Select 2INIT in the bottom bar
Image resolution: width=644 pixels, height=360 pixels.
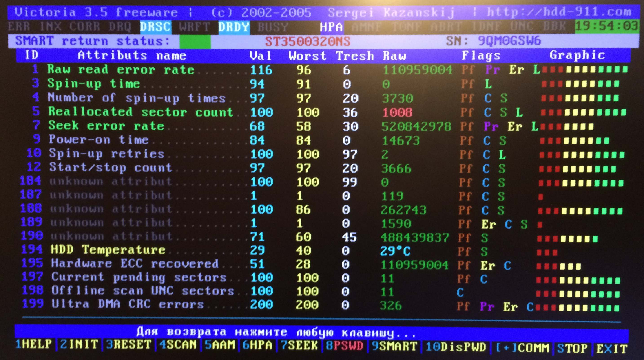click(x=79, y=344)
